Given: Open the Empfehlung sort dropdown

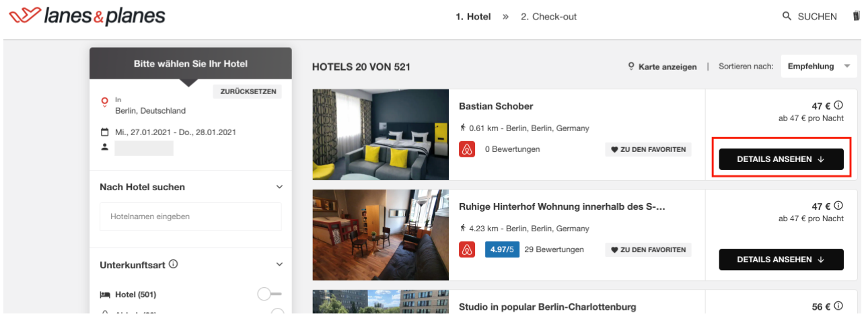Looking at the screenshot, I should [x=819, y=66].
